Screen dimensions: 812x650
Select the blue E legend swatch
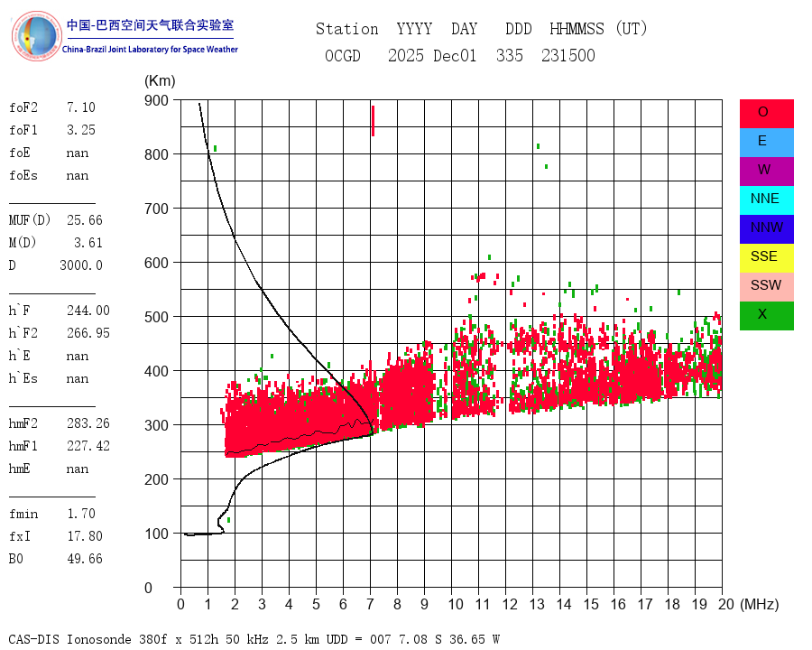point(766,143)
